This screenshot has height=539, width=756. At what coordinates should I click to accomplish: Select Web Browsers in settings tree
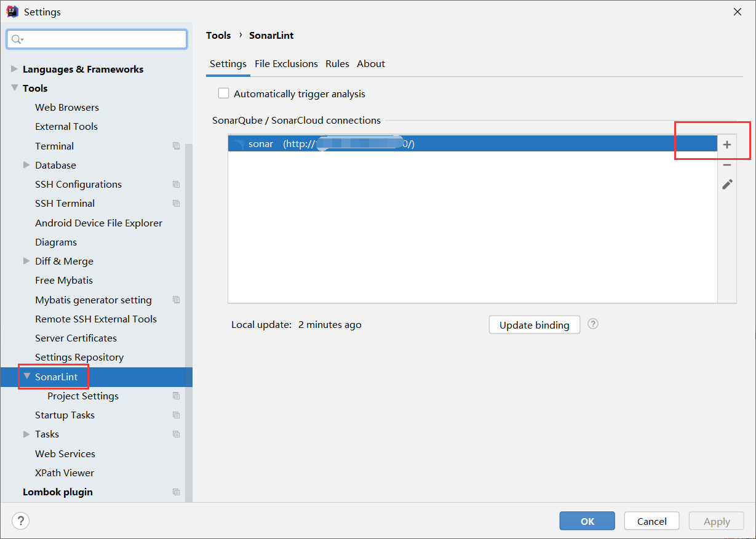point(67,107)
